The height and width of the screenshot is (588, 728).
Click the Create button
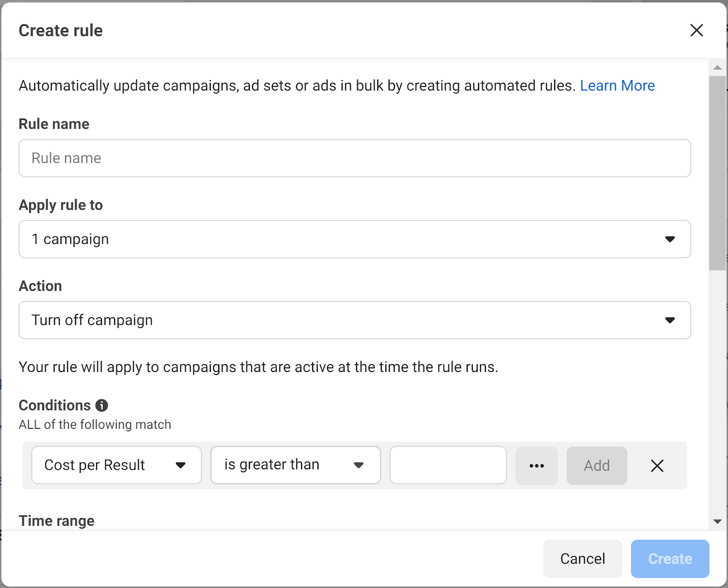(x=670, y=558)
